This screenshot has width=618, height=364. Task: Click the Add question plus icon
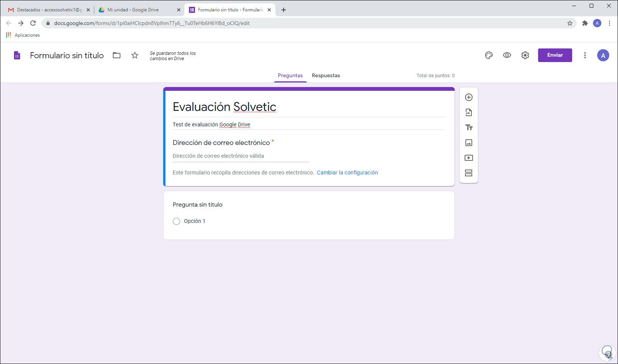click(x=469, y=97)
